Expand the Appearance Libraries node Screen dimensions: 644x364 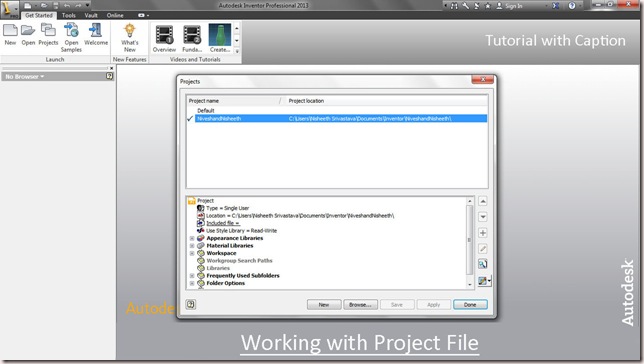[192, 238]
